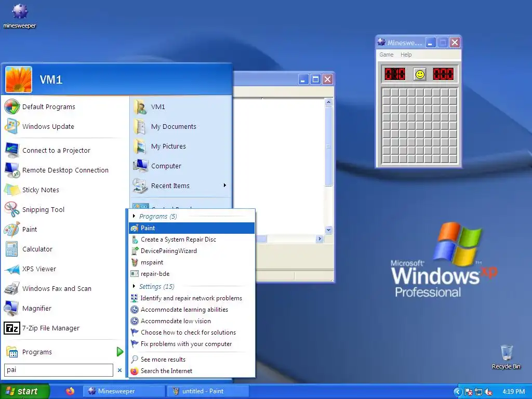Select Paint in the search results
This screenshot has width=532, height=399.
coord(192,228)
